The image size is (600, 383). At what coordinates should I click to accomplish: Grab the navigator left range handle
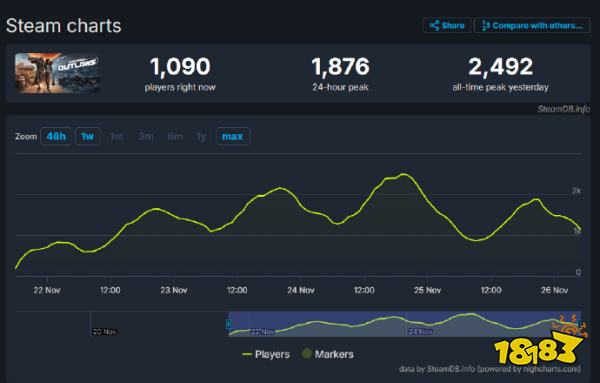[x=228, y=324]
